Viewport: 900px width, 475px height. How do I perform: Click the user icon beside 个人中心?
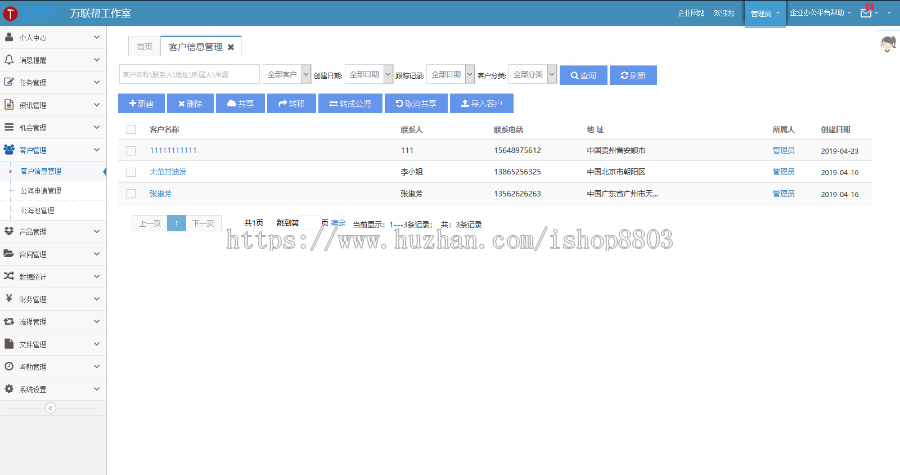point(9,37)
